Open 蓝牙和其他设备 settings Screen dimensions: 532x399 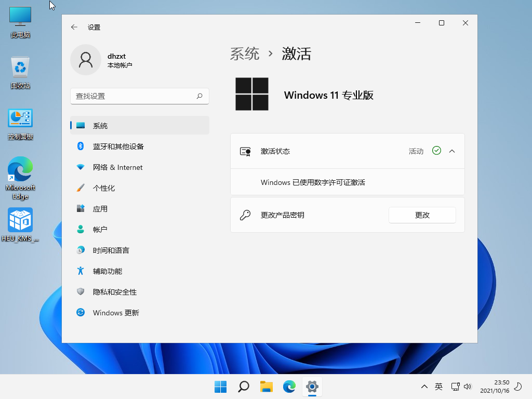pos(139,146)
